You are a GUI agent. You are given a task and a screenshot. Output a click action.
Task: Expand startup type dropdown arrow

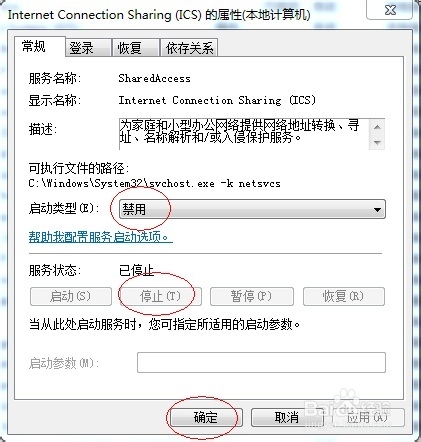377,210
